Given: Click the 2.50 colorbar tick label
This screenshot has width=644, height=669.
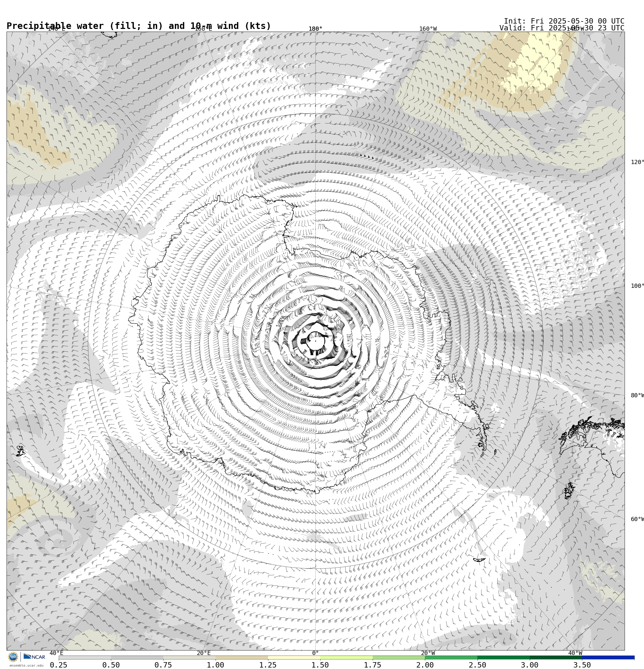Looking at the screenshot, I should pyautogui.click(x=477, y=665).
